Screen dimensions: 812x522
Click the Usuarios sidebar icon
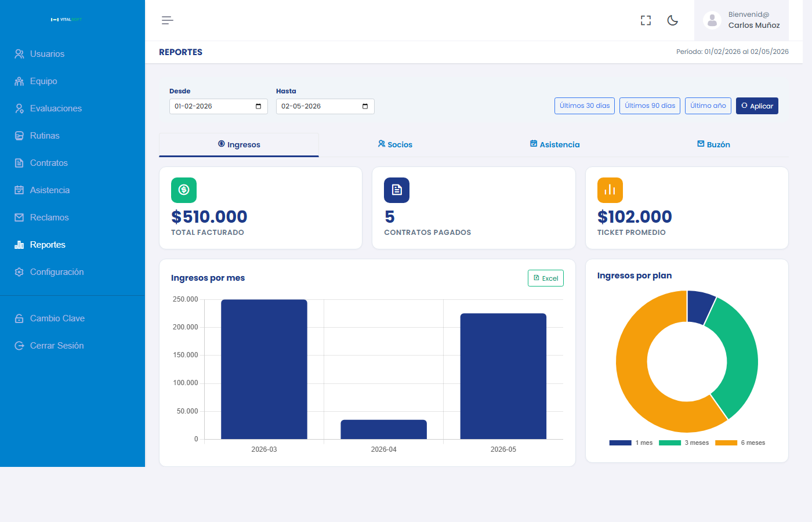tap(19, 54)
